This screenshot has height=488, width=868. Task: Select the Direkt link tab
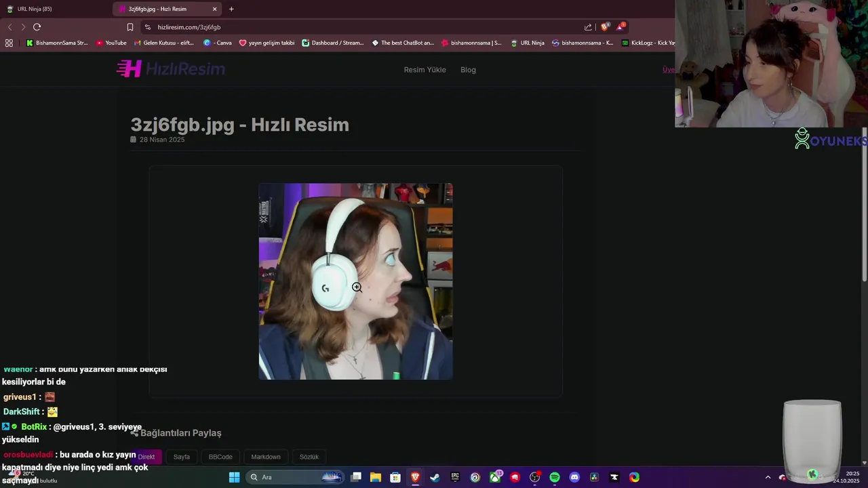[x=146, y=457]
